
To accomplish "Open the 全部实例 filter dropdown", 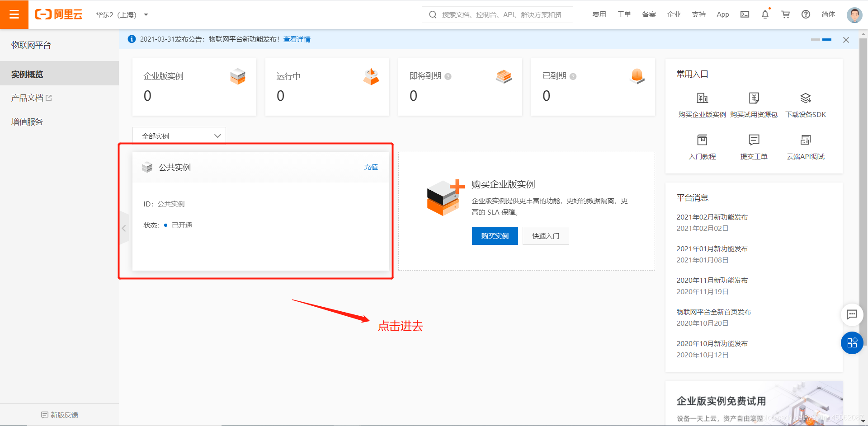I will click(x=179, y=136).
